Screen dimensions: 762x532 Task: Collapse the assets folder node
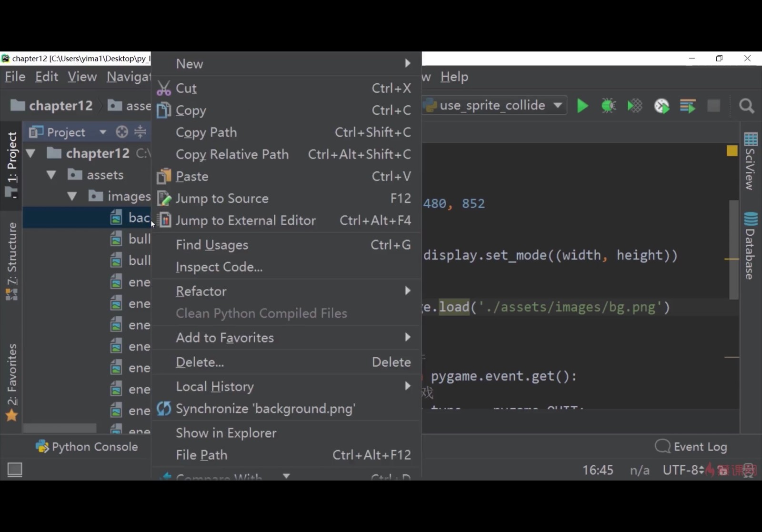(51, 175)
